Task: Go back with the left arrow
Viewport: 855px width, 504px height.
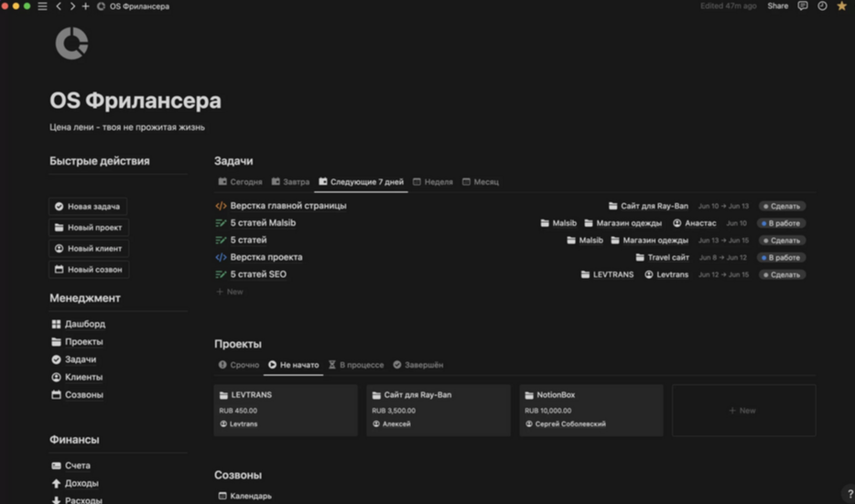Action: tap(59, 6)
